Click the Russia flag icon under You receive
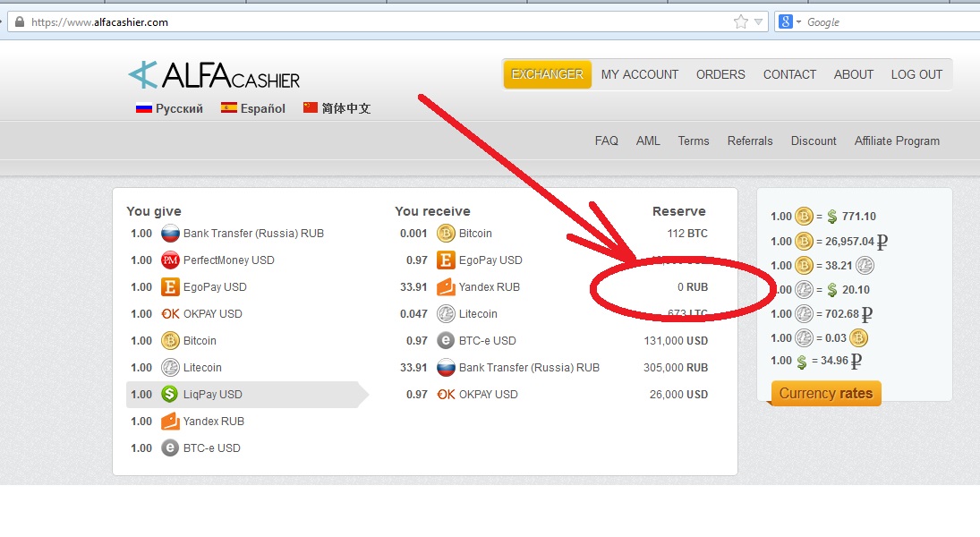The height and width of the screenshot is (537, 980). coord(446,368)
